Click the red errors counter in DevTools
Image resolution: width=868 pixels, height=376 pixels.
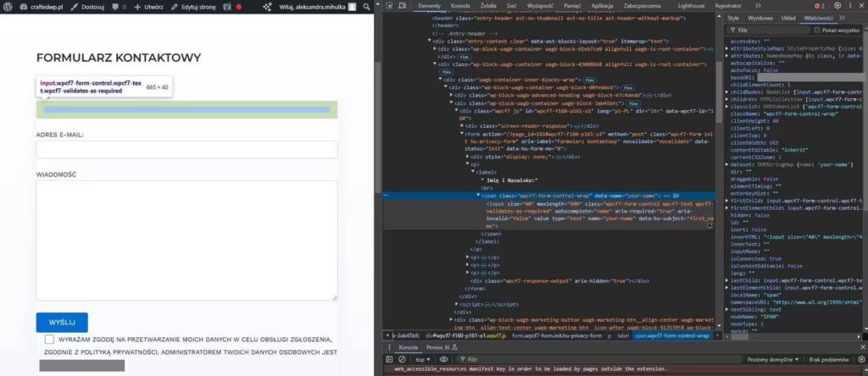coord(820,6)
